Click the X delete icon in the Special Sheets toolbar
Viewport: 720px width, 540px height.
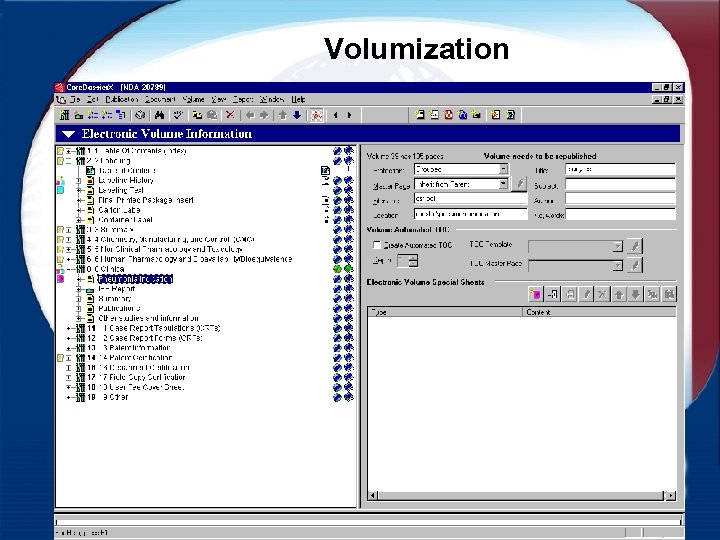pyautogui.click(x=602, y=294)
